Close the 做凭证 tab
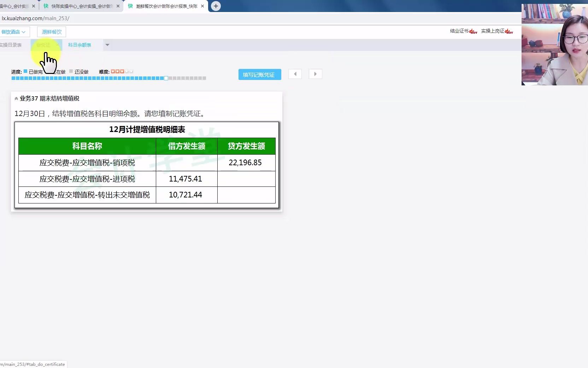 point(58,45)
